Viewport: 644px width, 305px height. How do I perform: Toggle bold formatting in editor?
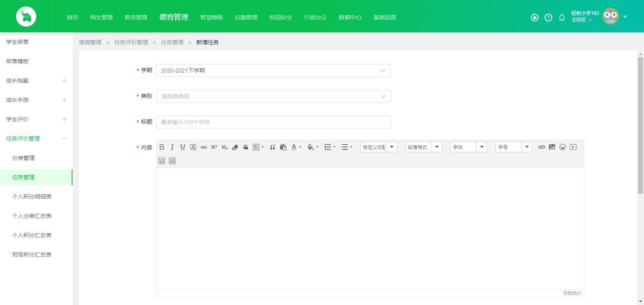[162, 147]
